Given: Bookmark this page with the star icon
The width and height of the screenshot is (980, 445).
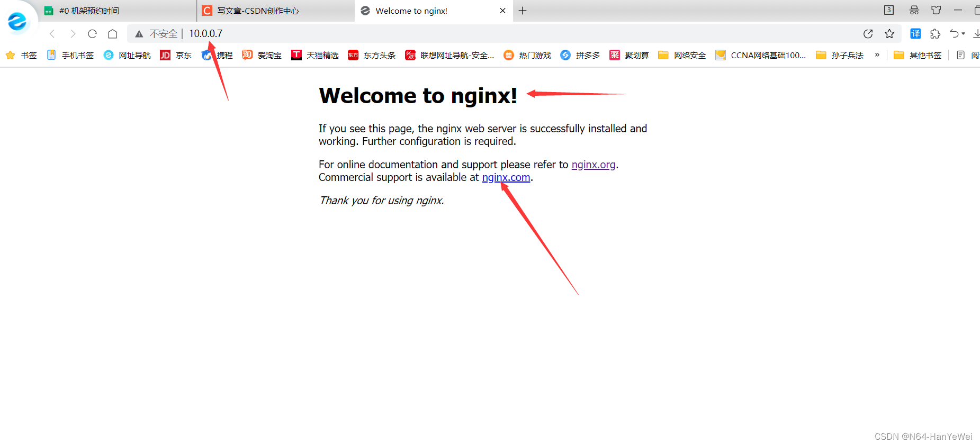Looking at the screenshot, I should tap(889, 34).
